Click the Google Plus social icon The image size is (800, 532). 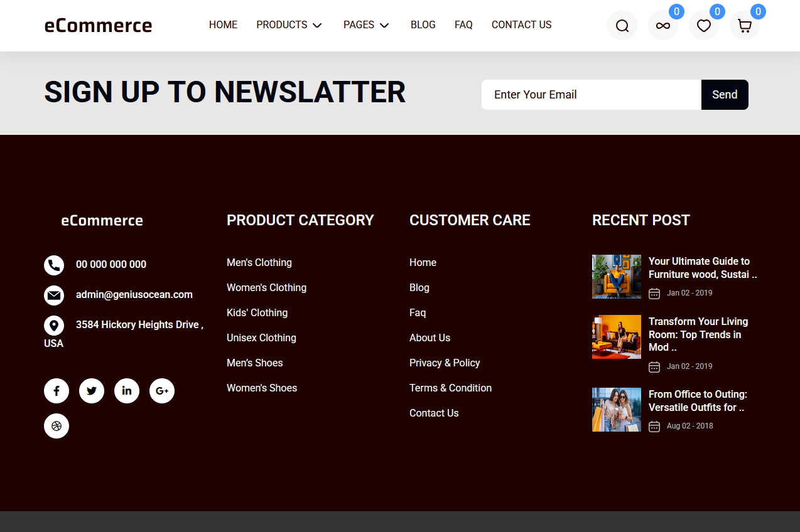(162, 391)
